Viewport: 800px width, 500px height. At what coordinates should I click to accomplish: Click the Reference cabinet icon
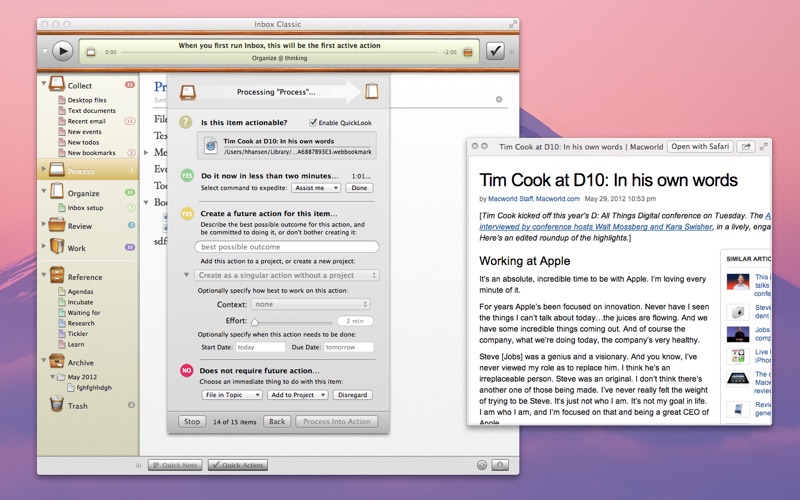[x=57, y=275]
